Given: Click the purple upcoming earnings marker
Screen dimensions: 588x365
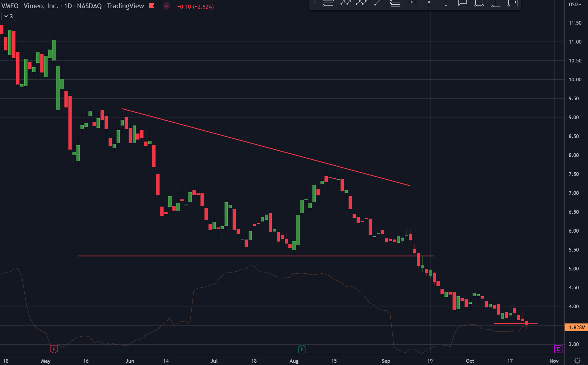Looking at the screenshot, I should tap(558, 349).
